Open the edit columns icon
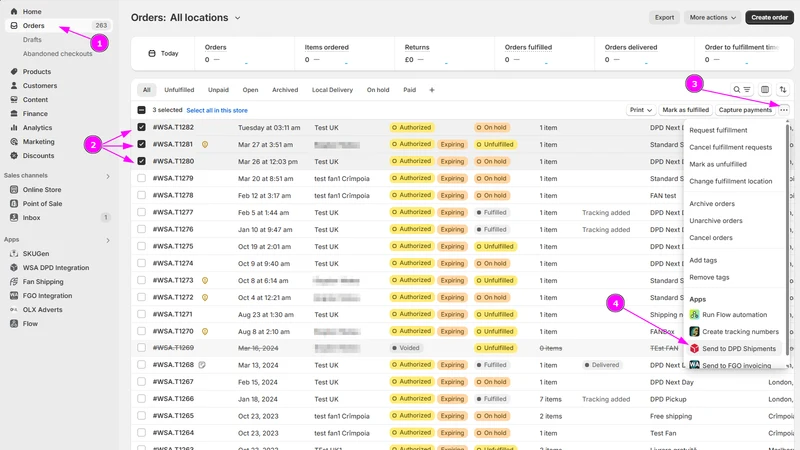 coord(765,90)
